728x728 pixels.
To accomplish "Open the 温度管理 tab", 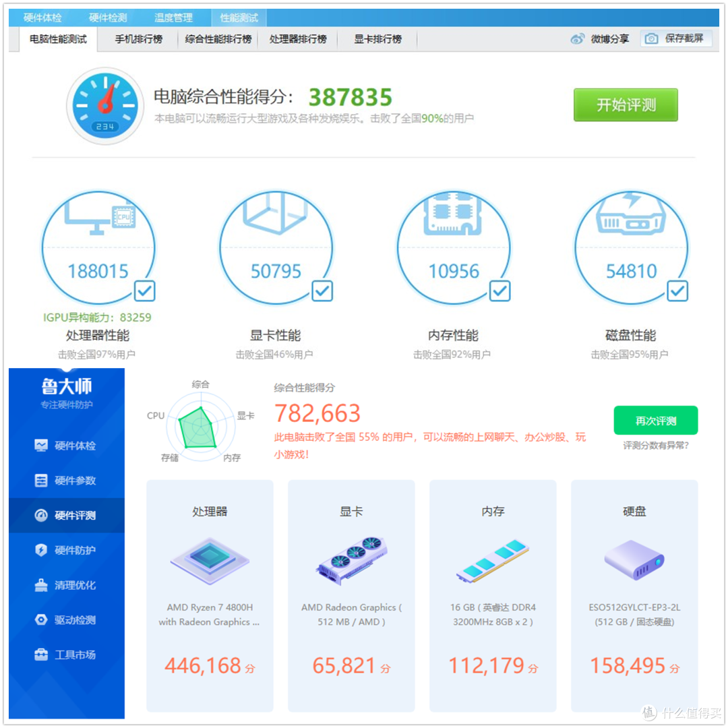I will point(173,18).
